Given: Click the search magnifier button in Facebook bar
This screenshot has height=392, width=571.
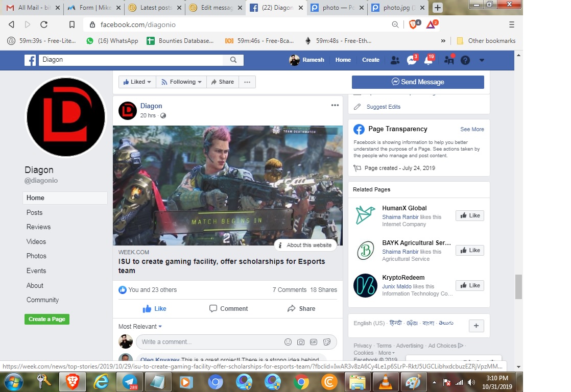Looking at the screenshot, I should [x=233, y=60].
